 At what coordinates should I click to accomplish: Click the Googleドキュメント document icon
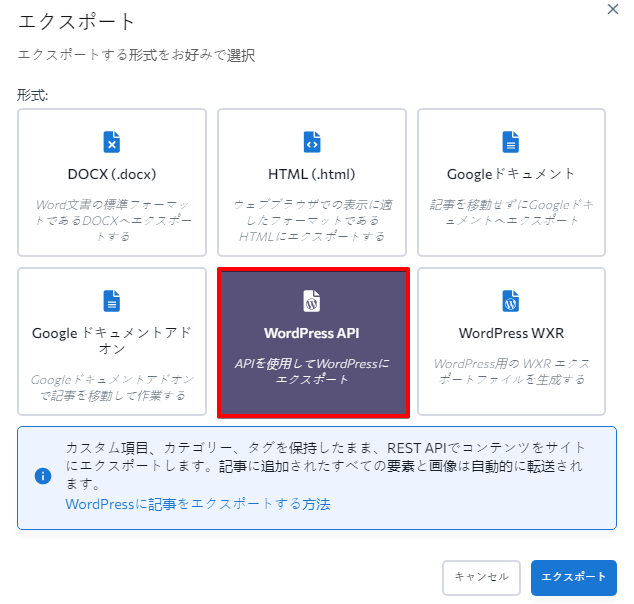511,142
